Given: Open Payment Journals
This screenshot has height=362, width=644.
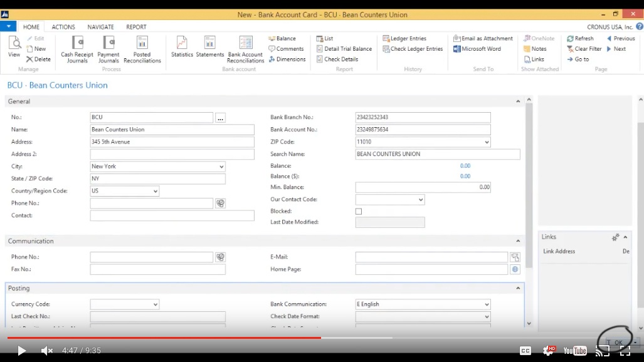Looking at the screenshot, I should (108, 49).
